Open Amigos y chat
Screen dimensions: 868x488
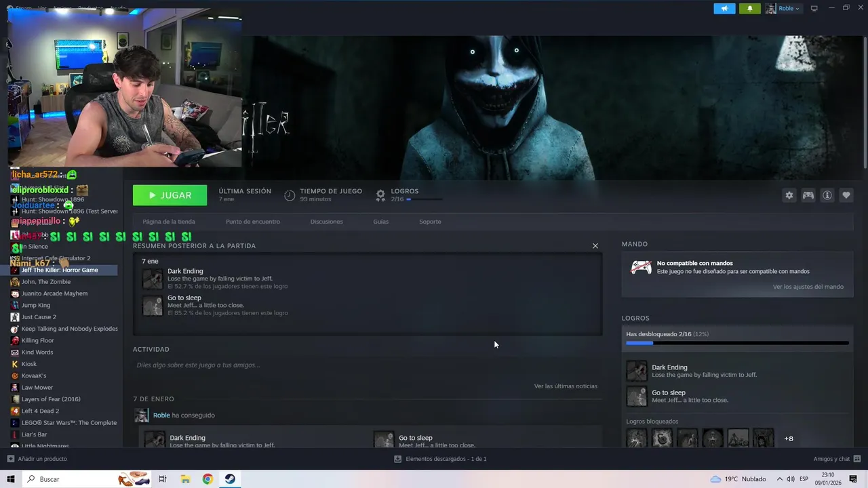(x=831, y=459)
